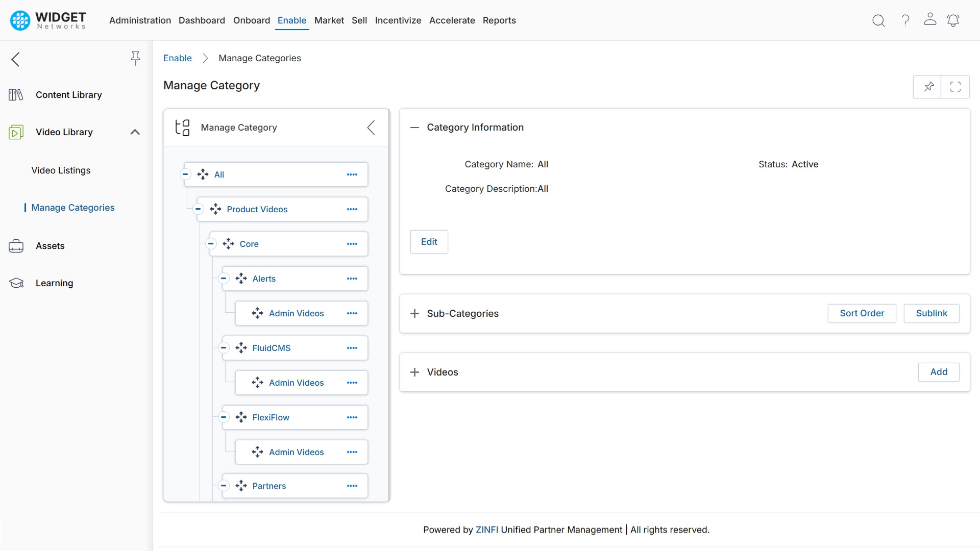Click the fullscreen toggle control
The image size is (980, 551).
point(955,87)
